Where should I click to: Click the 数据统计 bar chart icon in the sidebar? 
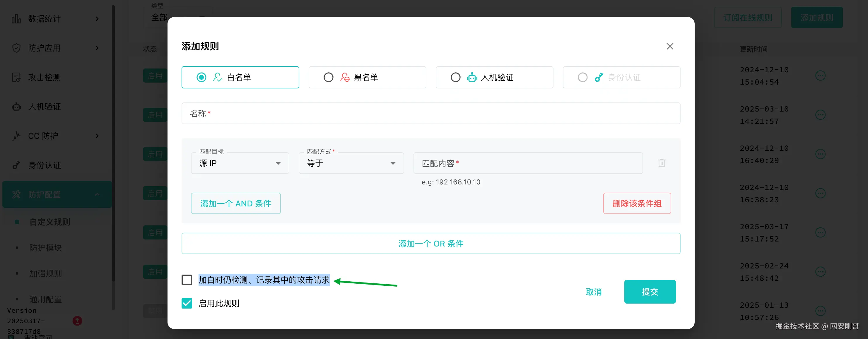click(x=16, y=19)
